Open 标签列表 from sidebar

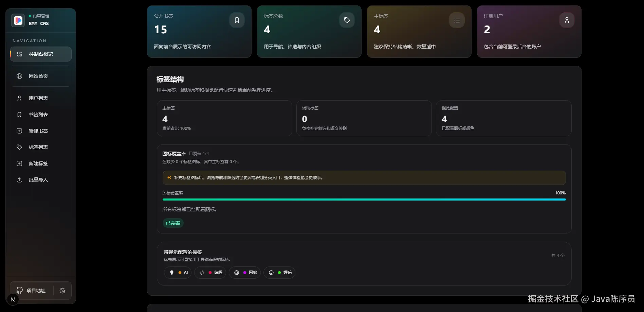pyautogui.click(x=41, y=147)
